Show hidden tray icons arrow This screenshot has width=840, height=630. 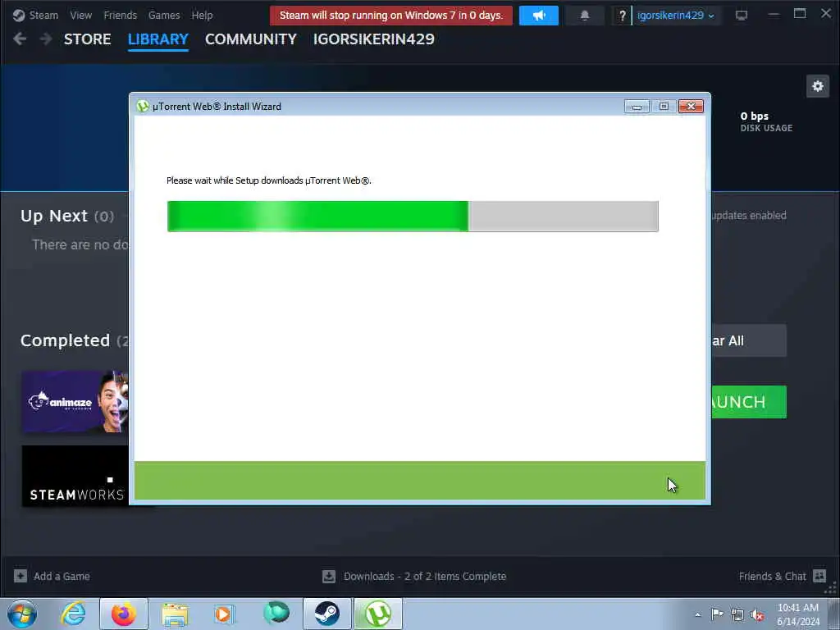coord(697,614)
